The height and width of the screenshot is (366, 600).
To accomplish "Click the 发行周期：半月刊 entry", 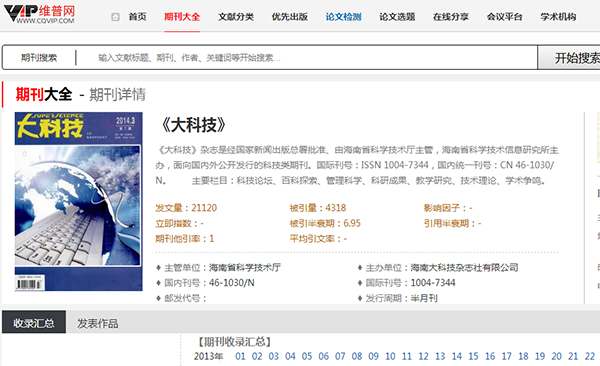I will [x=398, y=298].
